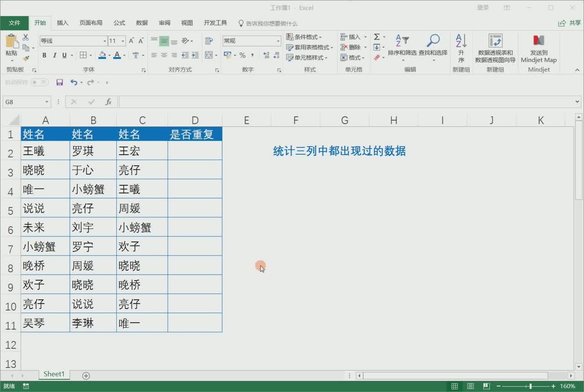Switch to the 插入 ribbon tab
Viewport: 584px width, 392px height.
pyautogui.click(x=63, y=23)
